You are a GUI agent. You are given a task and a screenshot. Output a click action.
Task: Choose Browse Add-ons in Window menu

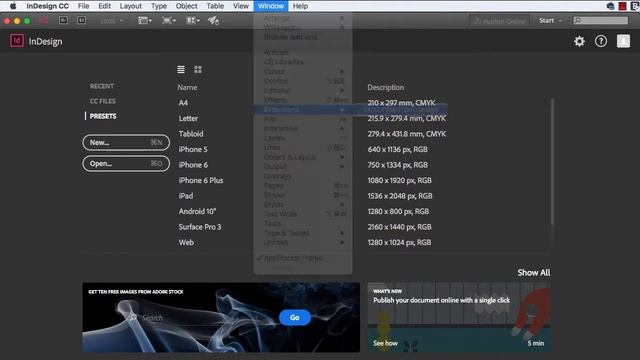302,37
